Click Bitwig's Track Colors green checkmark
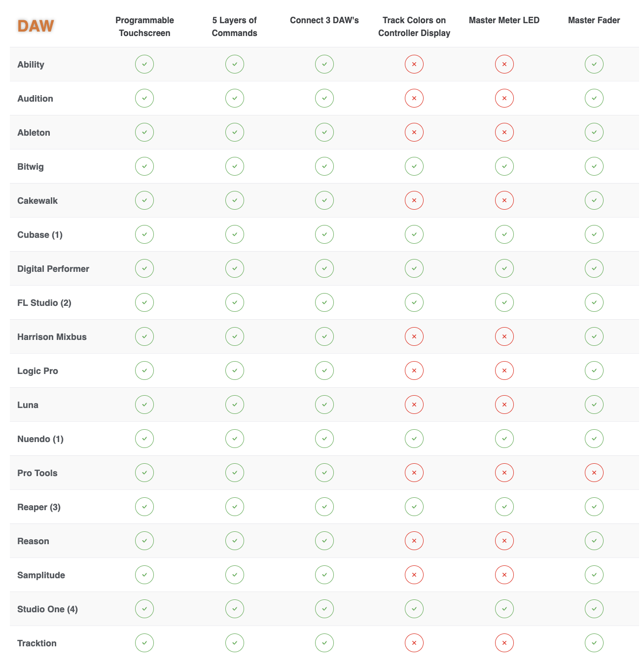 [x=414, y=166]
